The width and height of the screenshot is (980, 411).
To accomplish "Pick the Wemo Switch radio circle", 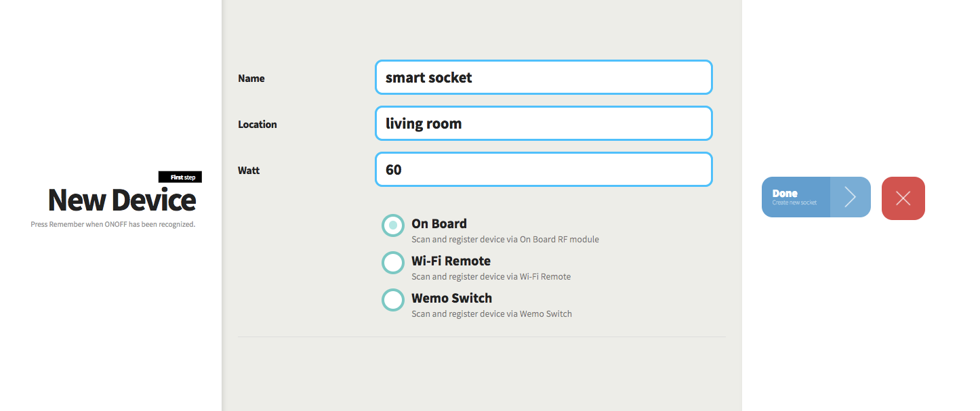I will (393, 300).
